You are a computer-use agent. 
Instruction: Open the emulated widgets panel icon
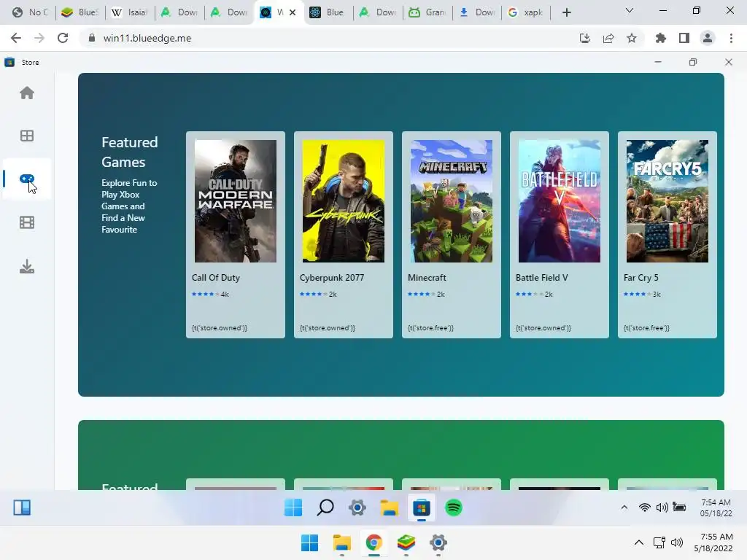22,507
